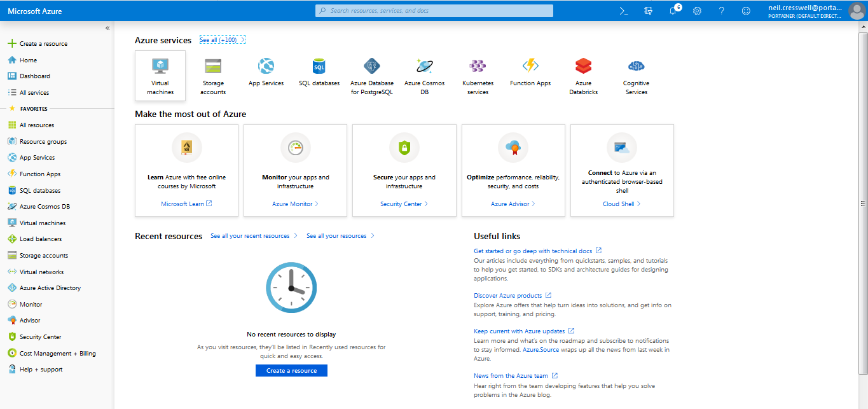Click the blue Create a resource button

[291, 371]
